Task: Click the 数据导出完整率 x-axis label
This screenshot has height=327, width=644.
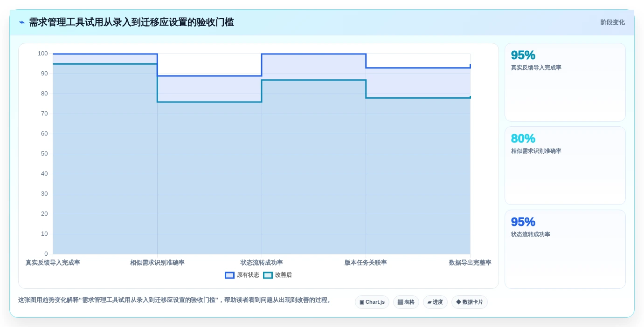Action: (470, 263)
